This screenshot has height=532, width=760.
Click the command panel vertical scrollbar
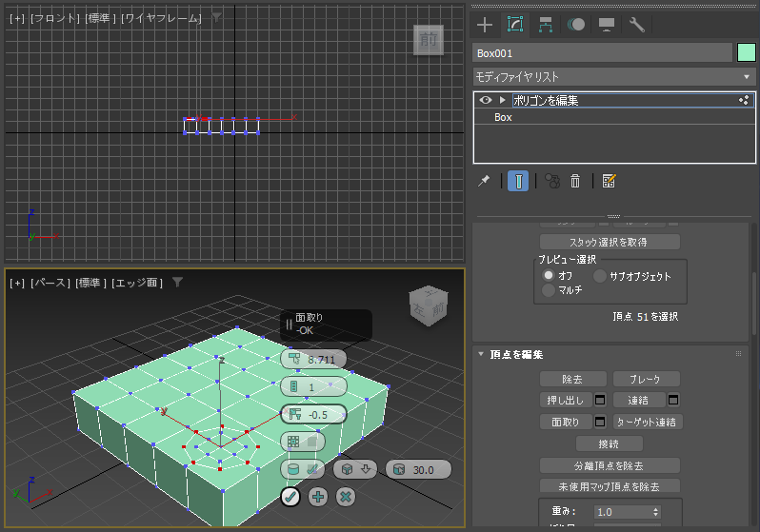[x=754, y=305]
